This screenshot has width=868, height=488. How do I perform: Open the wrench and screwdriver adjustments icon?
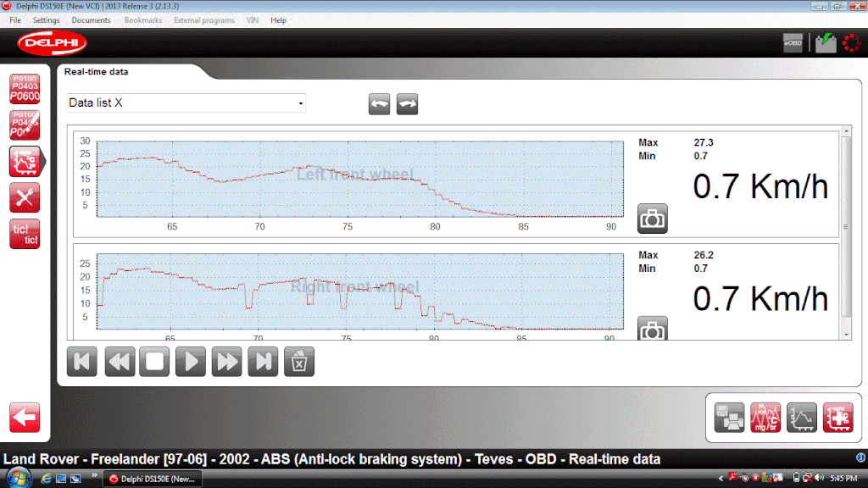point(25,197)
